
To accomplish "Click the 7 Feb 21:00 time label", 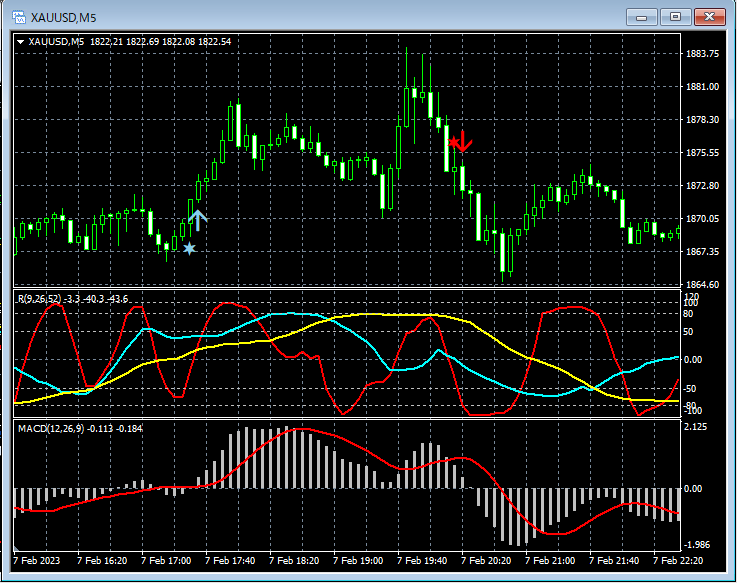I will coord(550,560).
